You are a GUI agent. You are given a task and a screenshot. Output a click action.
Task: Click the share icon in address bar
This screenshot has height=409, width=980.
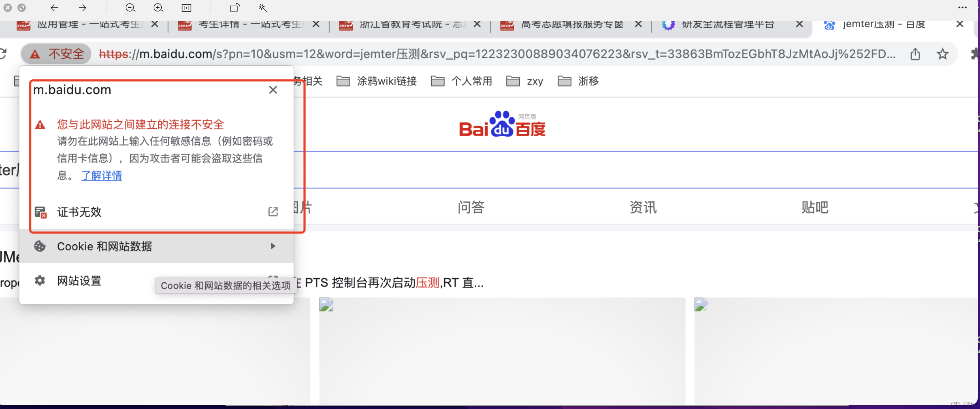click(x=915, y=54)
